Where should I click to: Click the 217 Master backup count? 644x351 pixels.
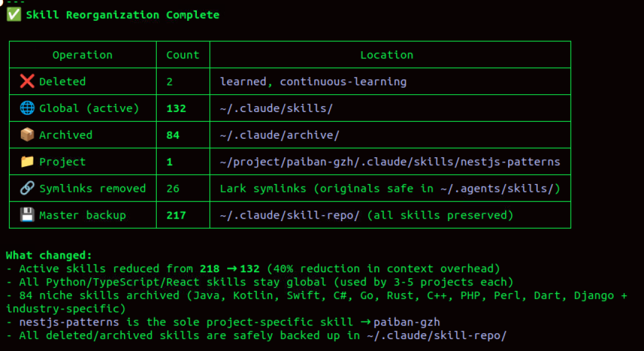click(176, 216)
